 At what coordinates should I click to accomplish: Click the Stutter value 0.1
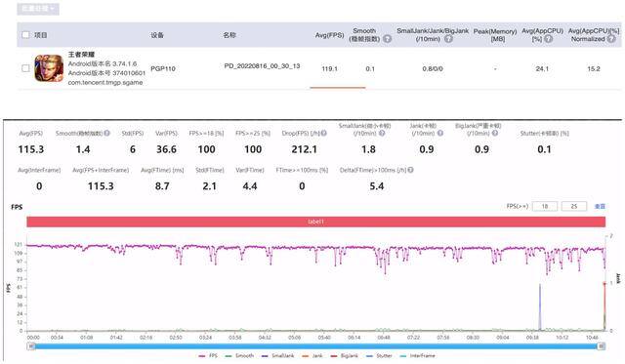[x=544, y=149]
